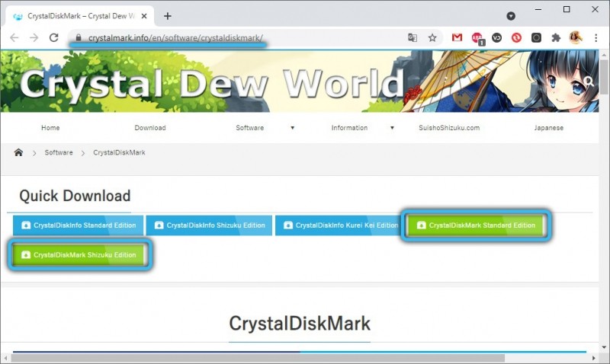
Task: Click the red circular extension icon
Action: click(x=516, y=37)
